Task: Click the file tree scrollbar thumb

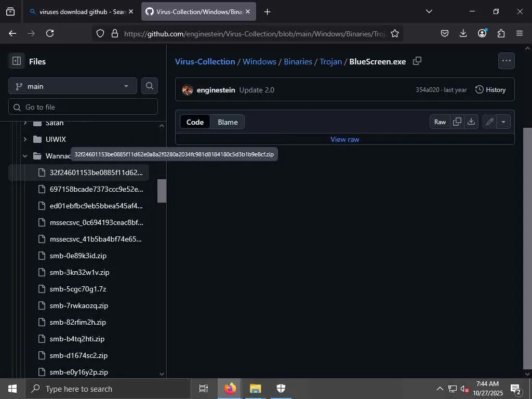Action: pos(162,191)
